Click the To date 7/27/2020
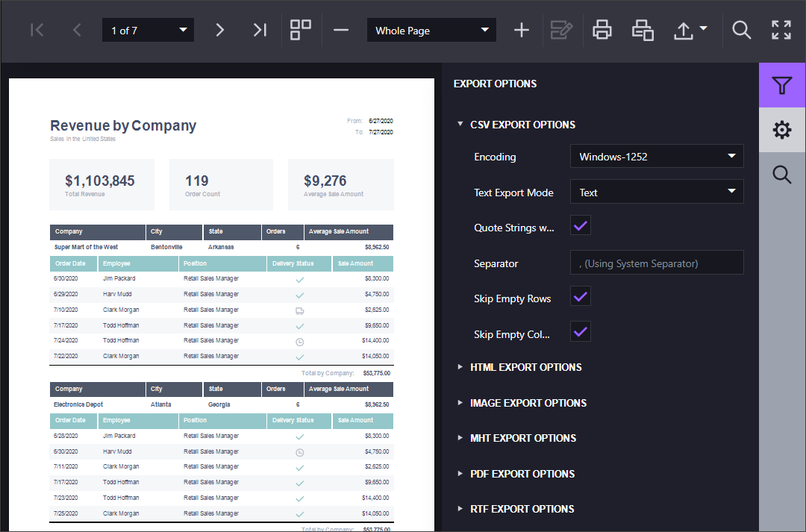The width and height of the screenshot is (806, 532). 381,132
